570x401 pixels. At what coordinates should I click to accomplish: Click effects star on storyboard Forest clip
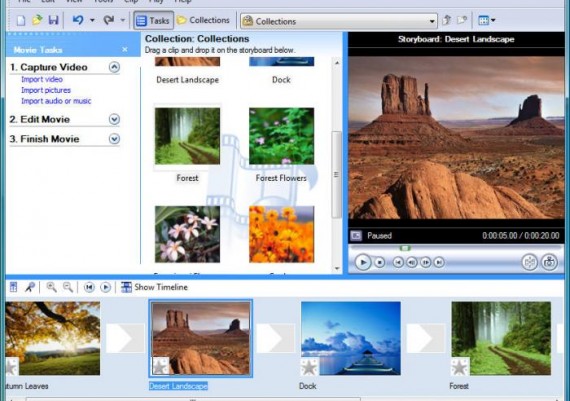[x=460, y=366]
